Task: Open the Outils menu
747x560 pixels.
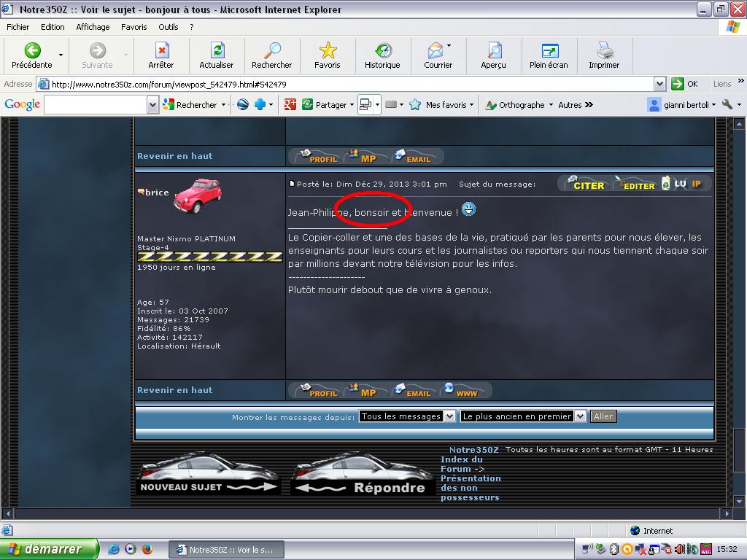Action: tap(168, 27)
